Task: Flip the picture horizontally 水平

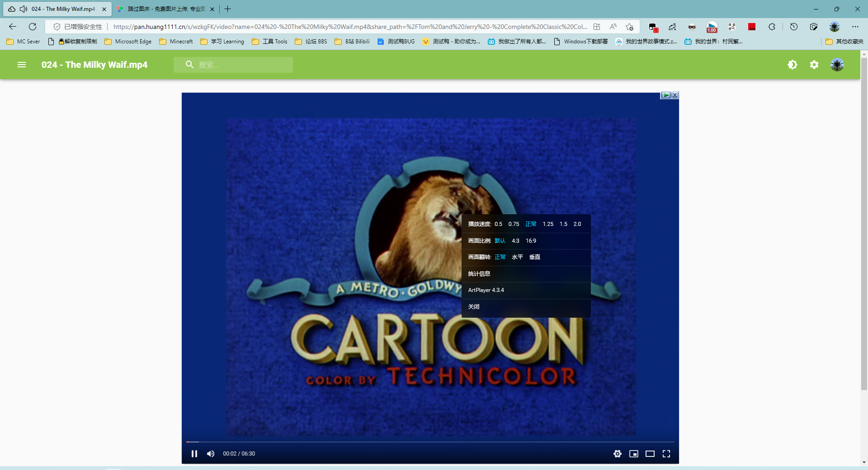Action: 517,257
